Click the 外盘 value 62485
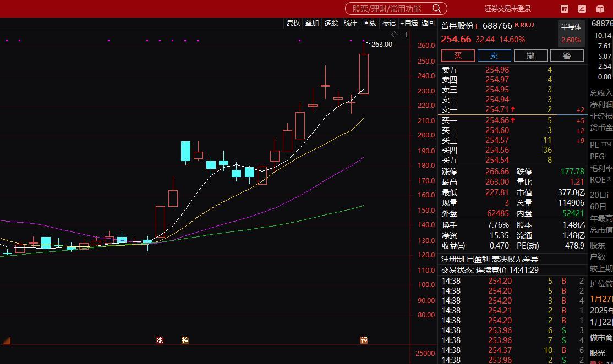The width and height of the screenshot is (613, 364). (x=497, y=214)
